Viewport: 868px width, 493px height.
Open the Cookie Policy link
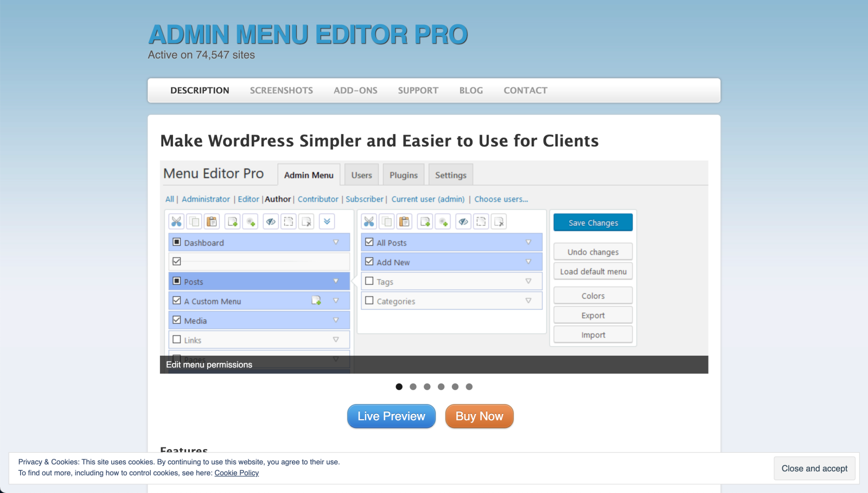pos(237,473)
